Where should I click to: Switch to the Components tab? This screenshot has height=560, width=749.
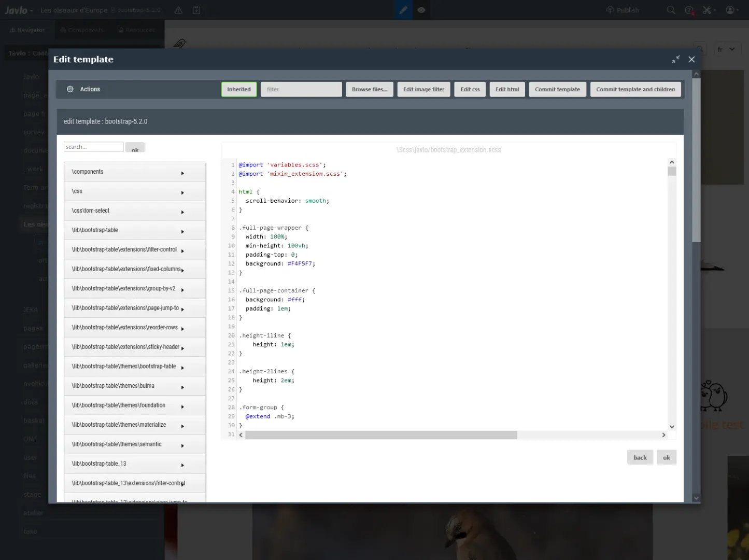coord(82,30)
